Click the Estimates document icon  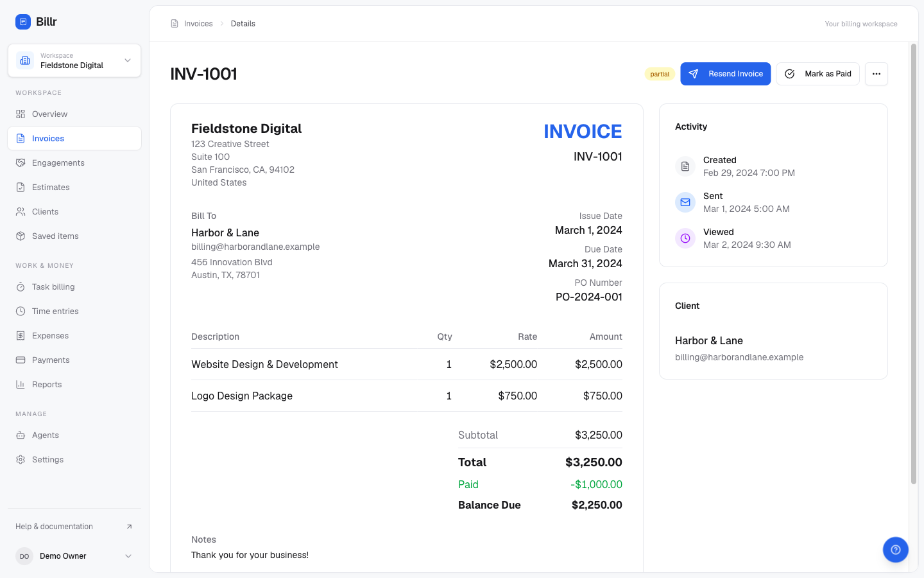tap(21, 188)
